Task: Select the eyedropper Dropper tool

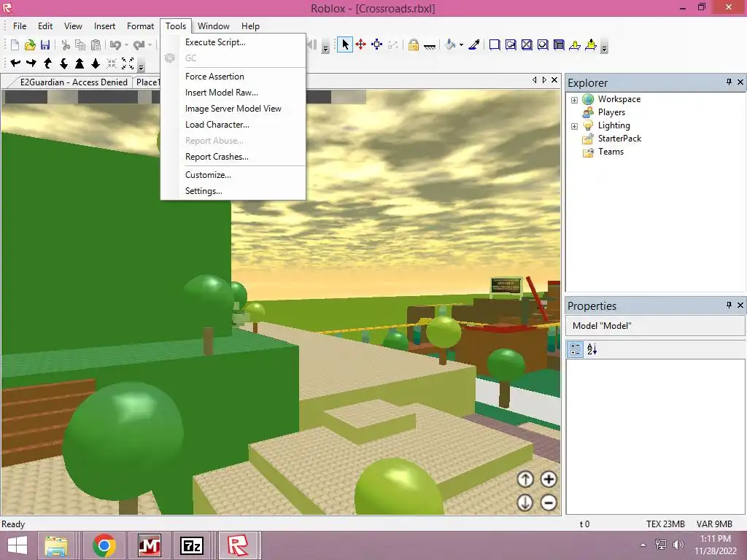Action: pos(474,44)
